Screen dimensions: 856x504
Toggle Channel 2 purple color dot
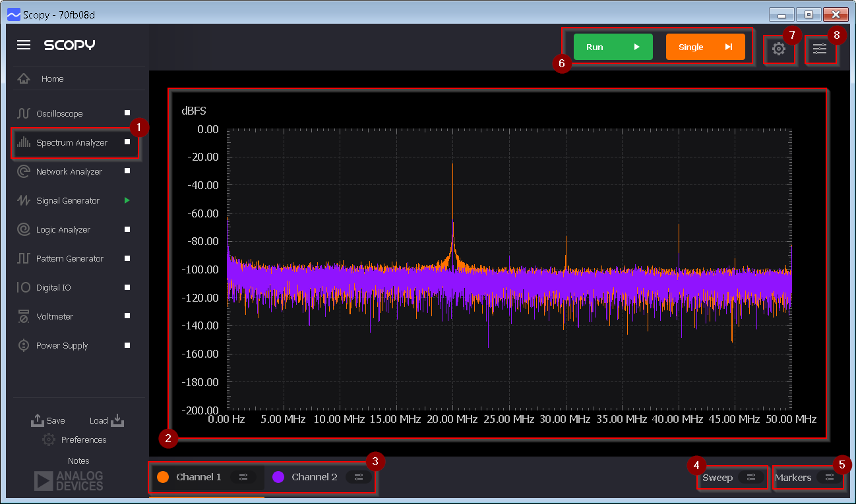pos(278,477)
